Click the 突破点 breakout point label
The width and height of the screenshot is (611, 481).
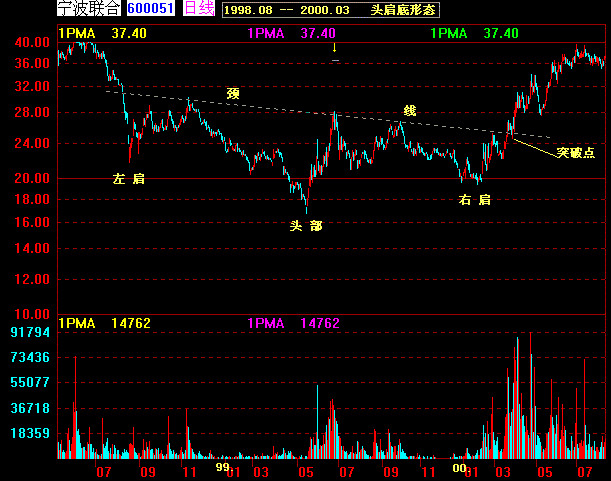tap(576, 152)
